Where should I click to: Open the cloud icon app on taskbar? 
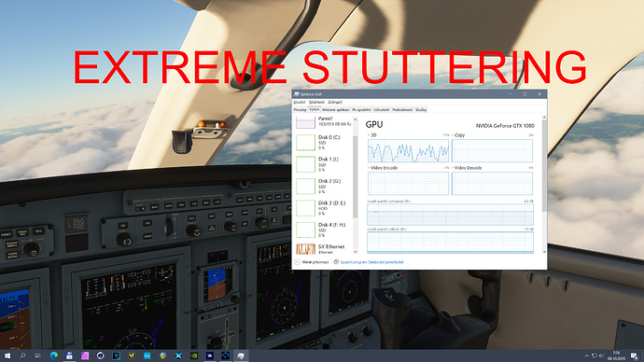coord(226,355)
